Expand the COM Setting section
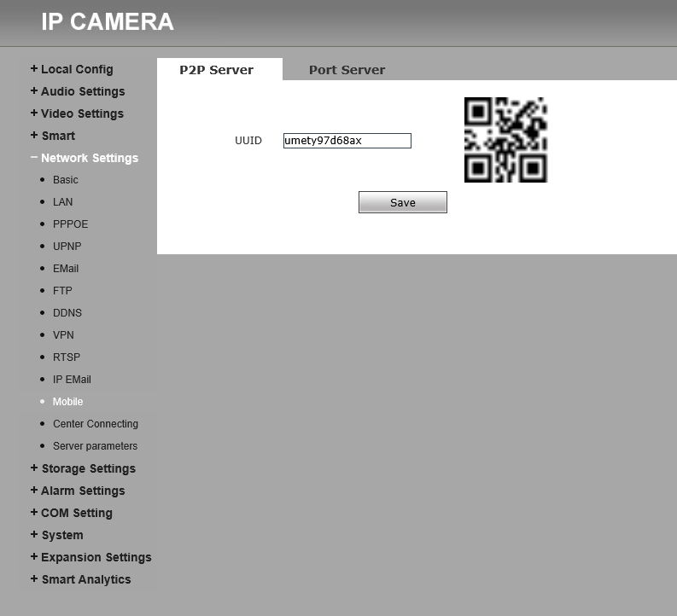The width and height of the screenshot is (677, 616). point(72,513)
